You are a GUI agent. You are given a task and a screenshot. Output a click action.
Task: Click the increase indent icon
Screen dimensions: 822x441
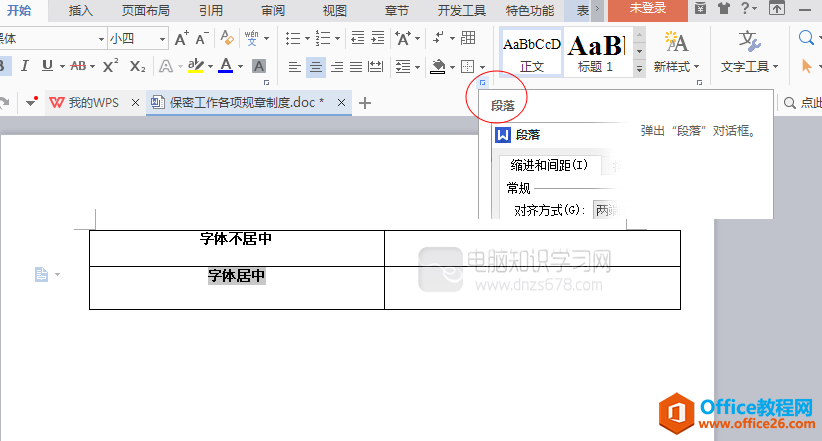(x=377, y=38)
